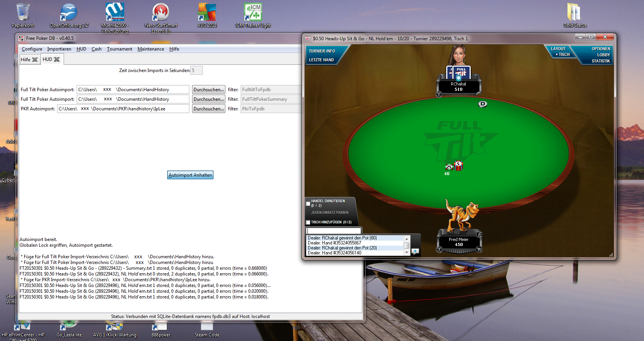Click the + Tisch button
This screenshot has width=644, height=341.
pyautogui.click(x=562, y=54)
